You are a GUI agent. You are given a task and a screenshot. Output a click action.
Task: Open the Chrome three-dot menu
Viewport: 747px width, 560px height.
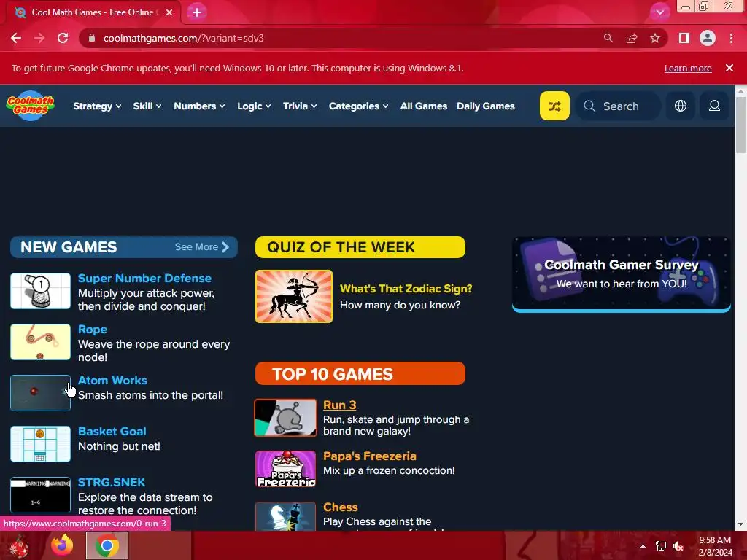coord(731,38)
